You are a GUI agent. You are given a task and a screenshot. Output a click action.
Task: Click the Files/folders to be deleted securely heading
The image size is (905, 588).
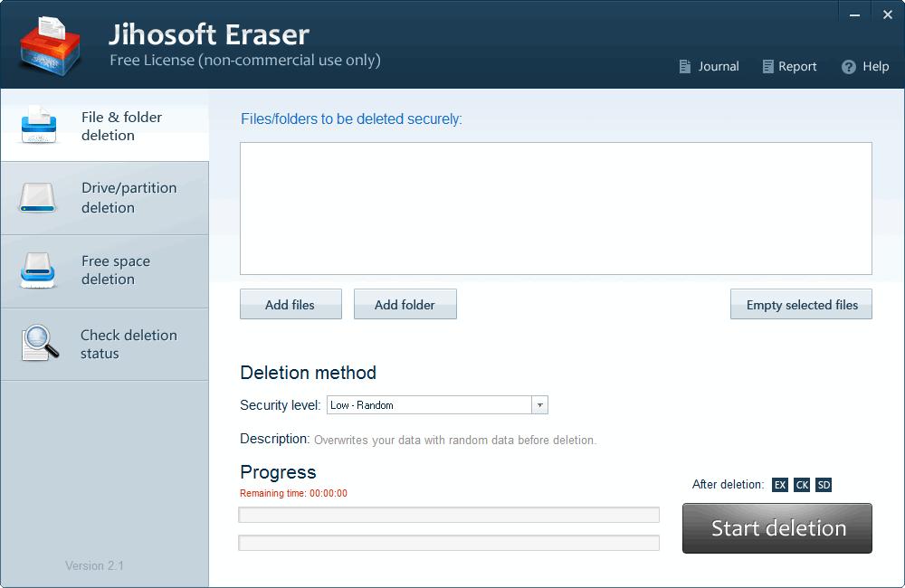pyautogui.click(x=351, y=119)
